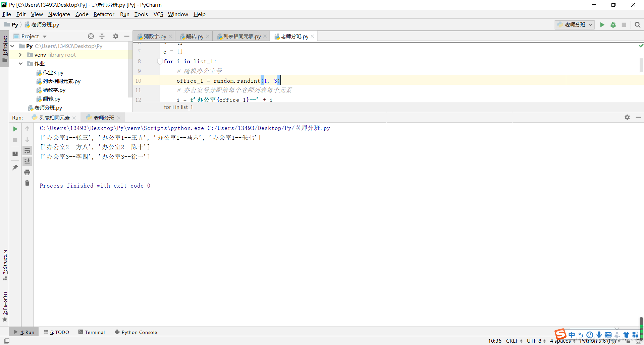This screenshot has width=644, height=345.
Task: Open the 6: TODO tool window
Action: tap(56, 332)
